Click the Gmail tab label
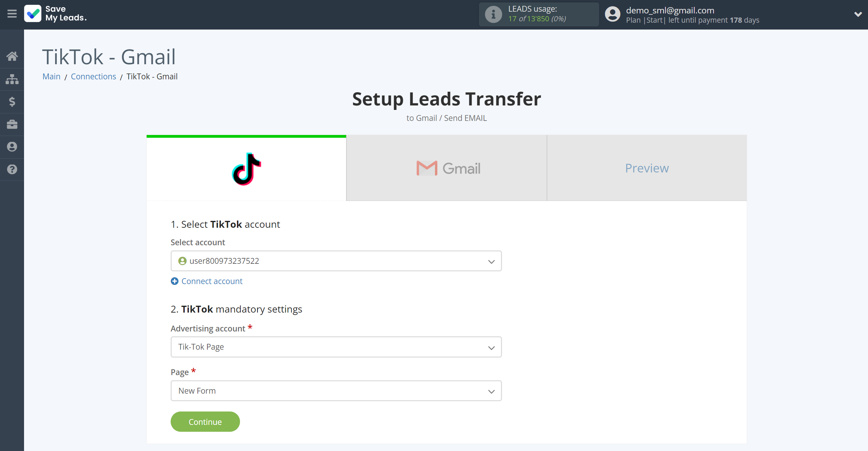This screenshot has height=451, width=868. point(447,168)
